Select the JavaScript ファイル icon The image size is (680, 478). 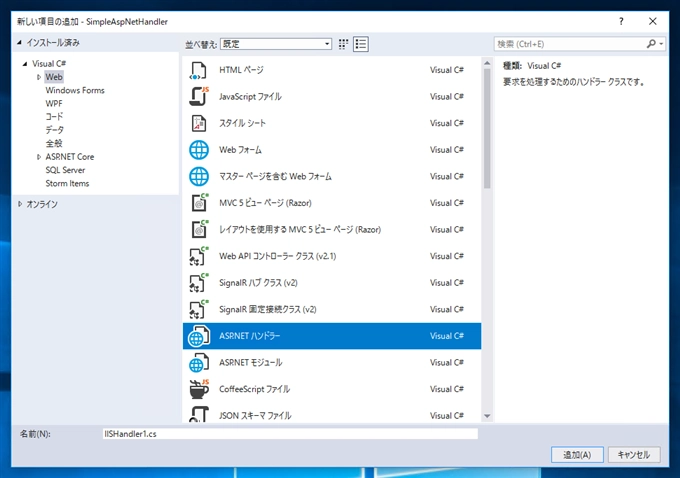[199, 97]
